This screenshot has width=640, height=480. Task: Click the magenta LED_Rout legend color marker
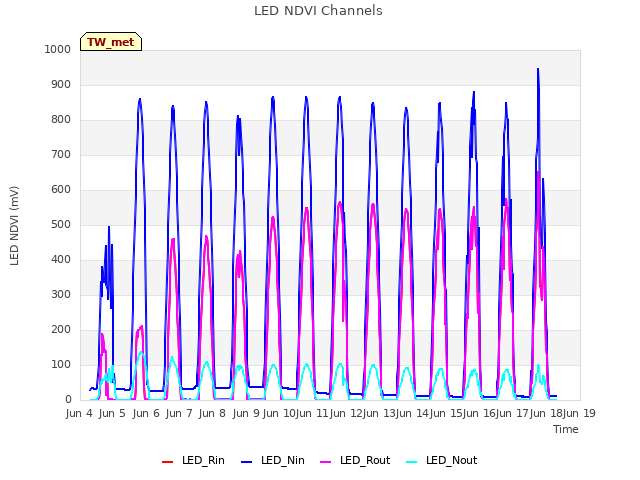[x=326, y=462]
